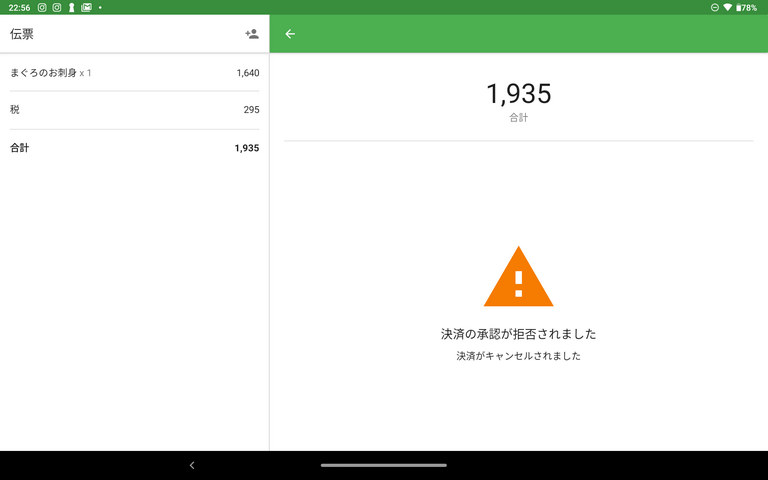Open the second Instagram notification icon

pos(57,7)
